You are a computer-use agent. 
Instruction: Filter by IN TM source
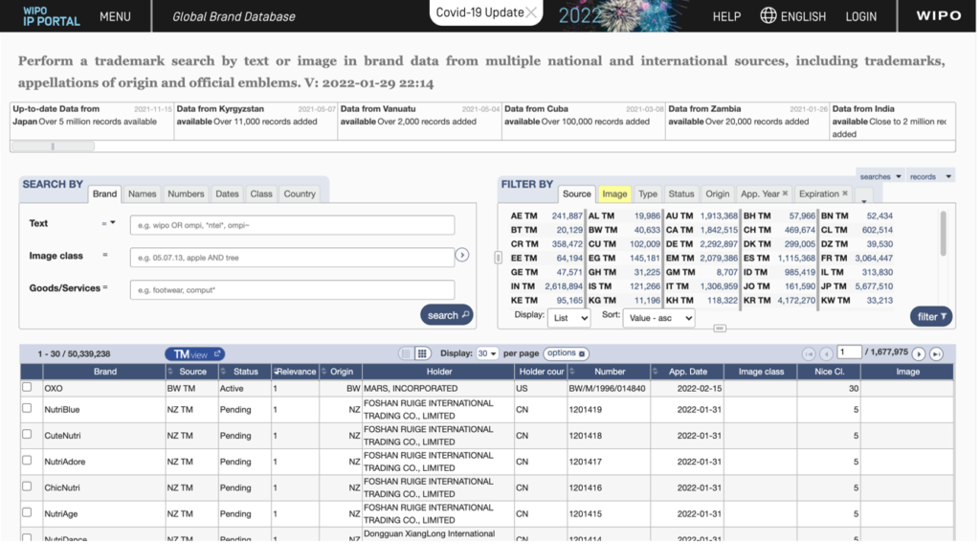pos(546,285)
